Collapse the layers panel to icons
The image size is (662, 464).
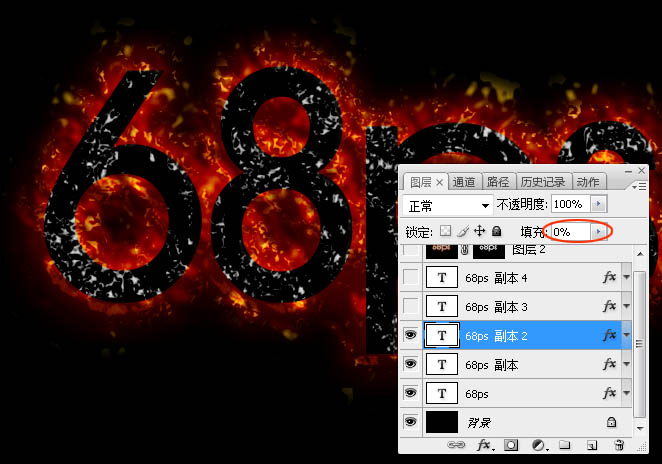click(x=629, y=171)
